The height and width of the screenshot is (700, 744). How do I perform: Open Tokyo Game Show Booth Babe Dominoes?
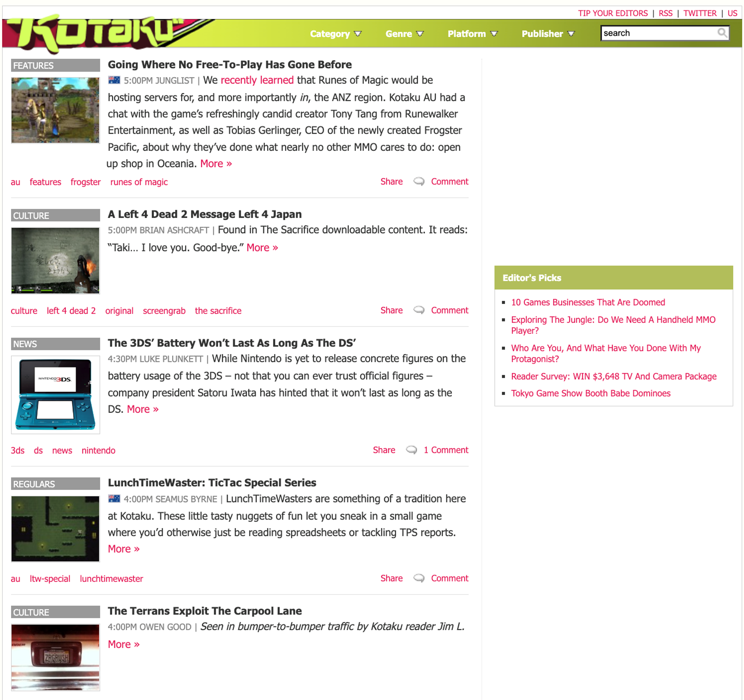[x=590, y=393]
